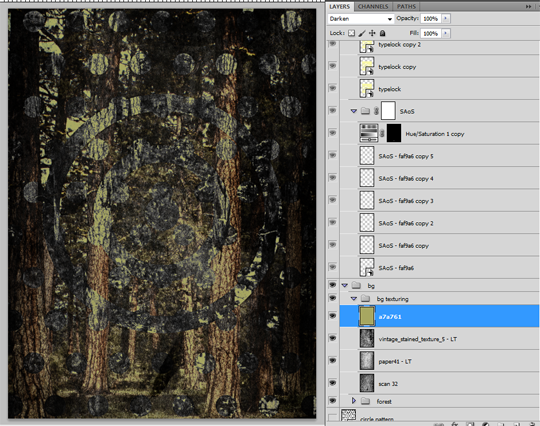Viewport: 540px width, 426px height.
Task: Expand the forest group triangle
Action: click(354, 401)
